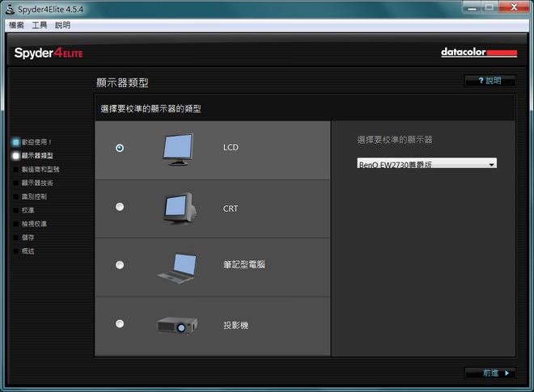Open the 檔案 menu
Viewport: 534px width, 392px height.
(x=16, y=25)
